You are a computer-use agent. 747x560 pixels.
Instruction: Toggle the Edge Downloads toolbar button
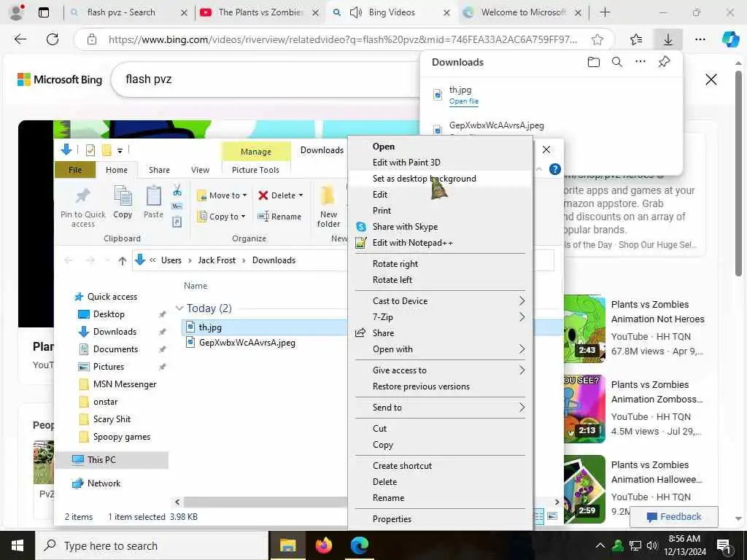tap(668, 39)
